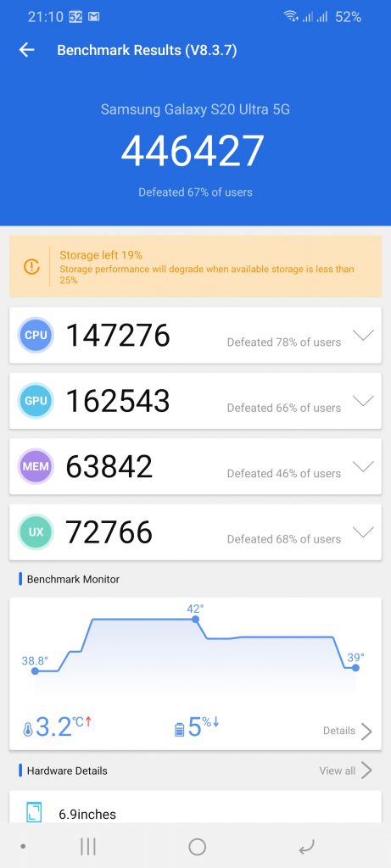Screen dimensions: 391x868
Task: Tap the 38.8° start point on graph
Action: pyautogui.click(x=35, y=671)
